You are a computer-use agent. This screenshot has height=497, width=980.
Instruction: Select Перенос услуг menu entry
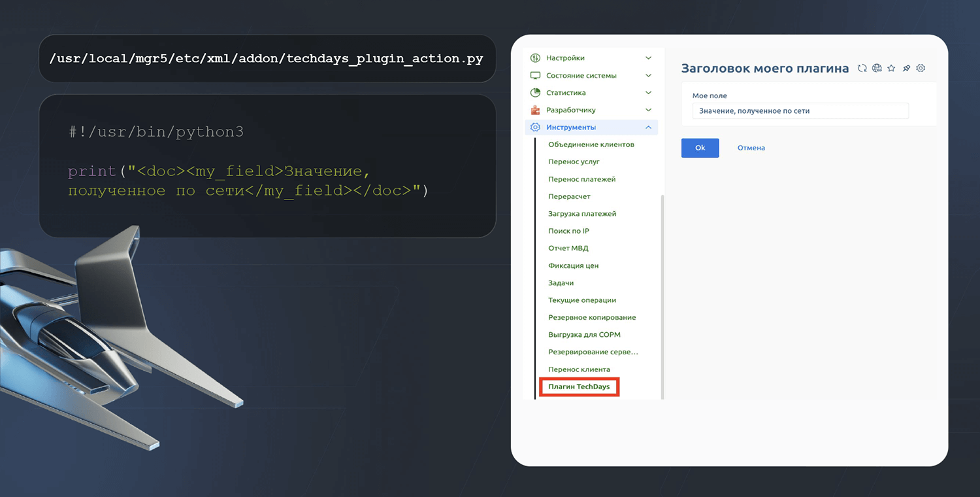(572, 162)
